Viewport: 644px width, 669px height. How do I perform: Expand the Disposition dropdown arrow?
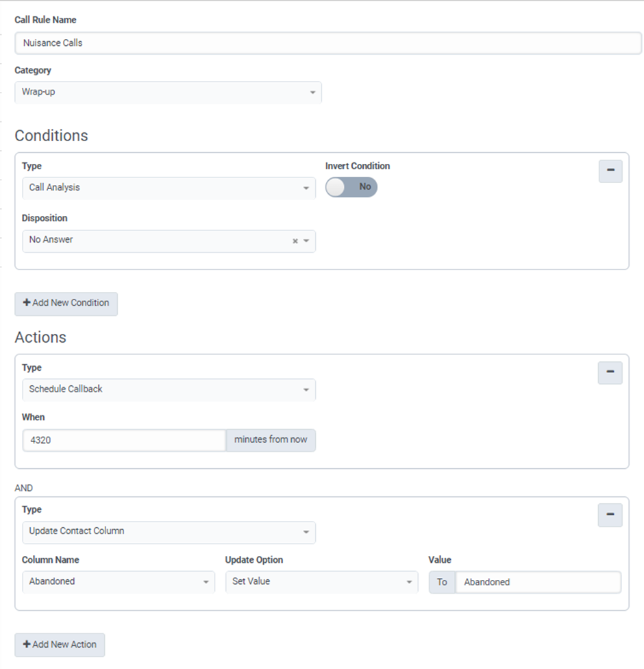[x=306, y=241]
